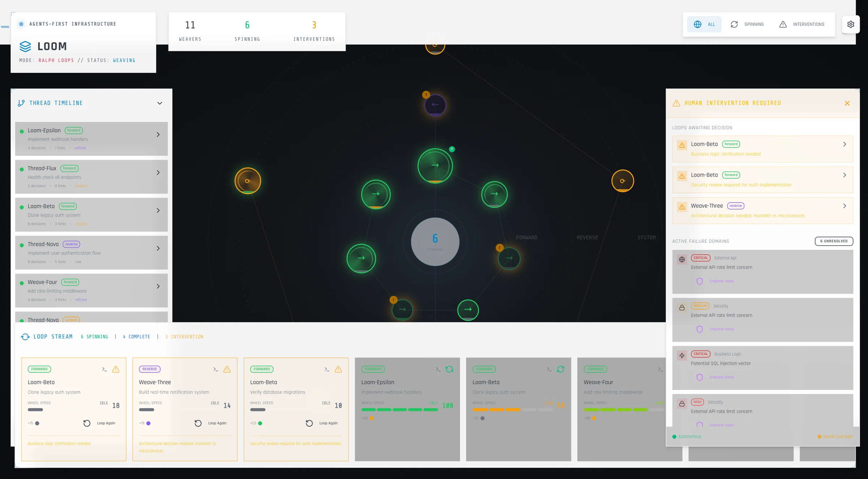Select the central 6 SPINNING hub node

point(435,242)
